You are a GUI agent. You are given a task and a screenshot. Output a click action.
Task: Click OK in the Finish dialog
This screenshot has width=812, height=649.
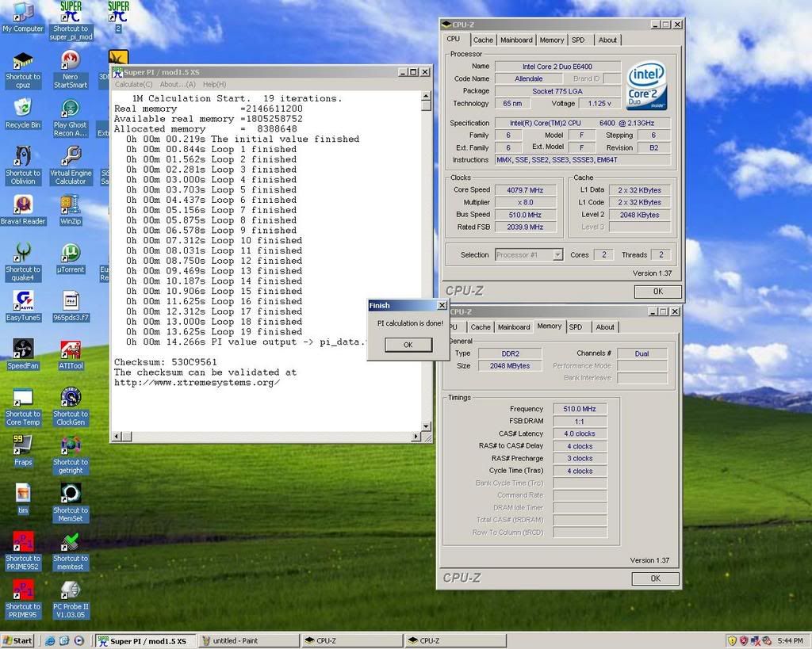408,345
